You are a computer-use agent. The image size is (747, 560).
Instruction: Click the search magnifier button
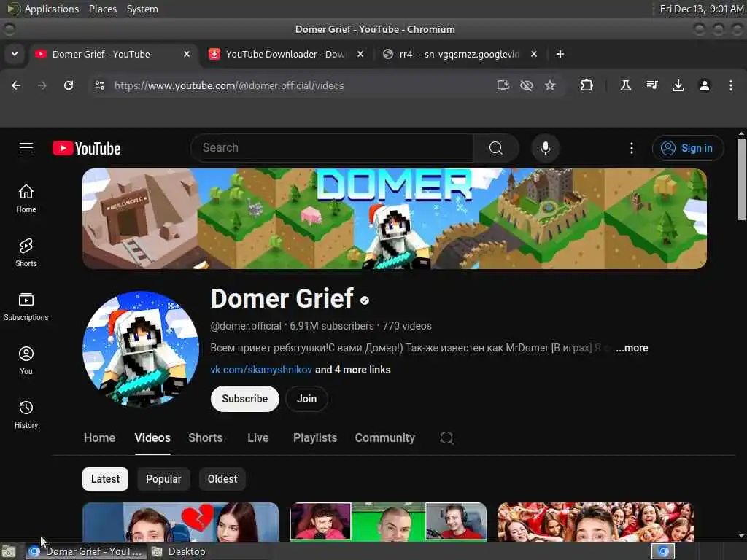click(x=496, y=148)
